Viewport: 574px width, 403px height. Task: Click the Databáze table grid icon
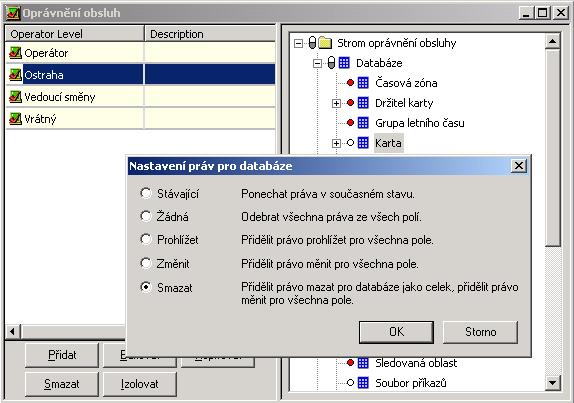(x=344, y=63)
